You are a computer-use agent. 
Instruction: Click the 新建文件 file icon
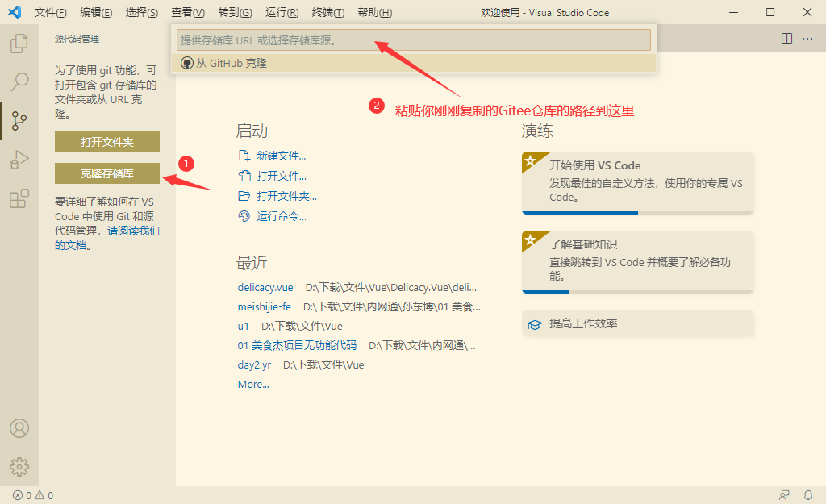coord(244,156)
